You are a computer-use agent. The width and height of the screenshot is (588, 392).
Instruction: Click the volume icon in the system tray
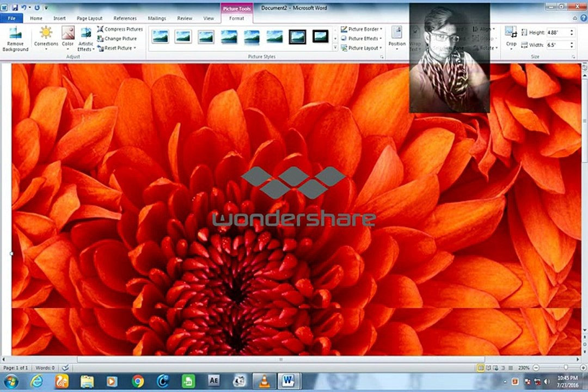[x=547, y=382]
